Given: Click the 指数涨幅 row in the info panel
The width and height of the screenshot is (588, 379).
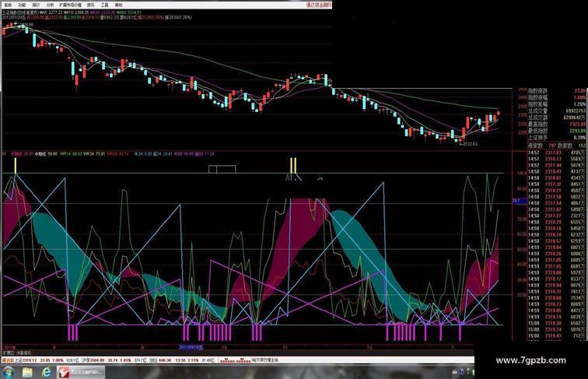Looking at the screenshot, I should coord(557,97).
